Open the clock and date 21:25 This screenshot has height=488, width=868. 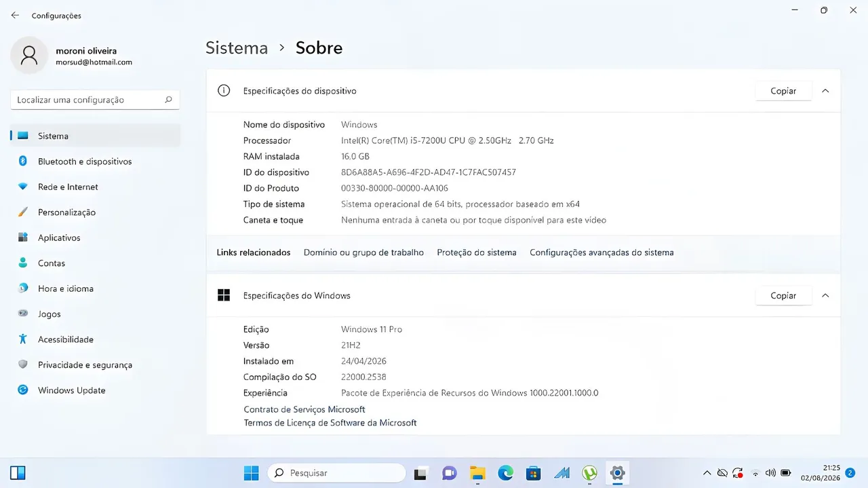[821, 472]
